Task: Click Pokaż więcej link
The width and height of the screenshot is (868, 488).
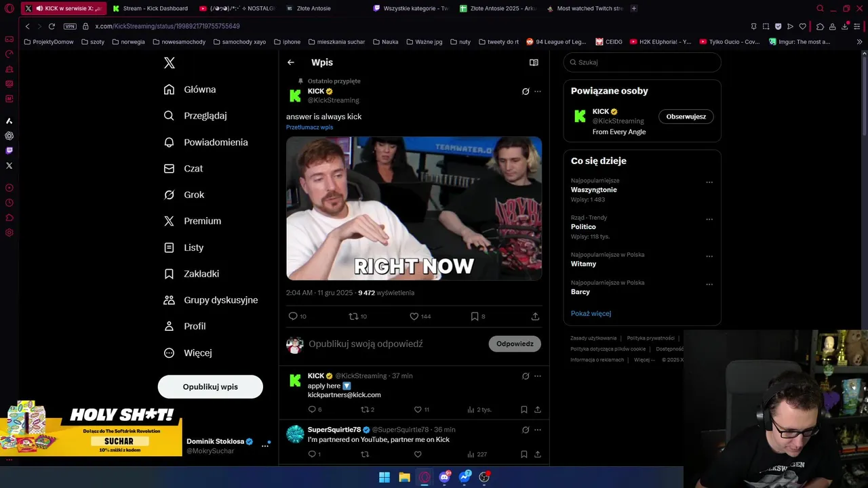Action: (591, 313)
